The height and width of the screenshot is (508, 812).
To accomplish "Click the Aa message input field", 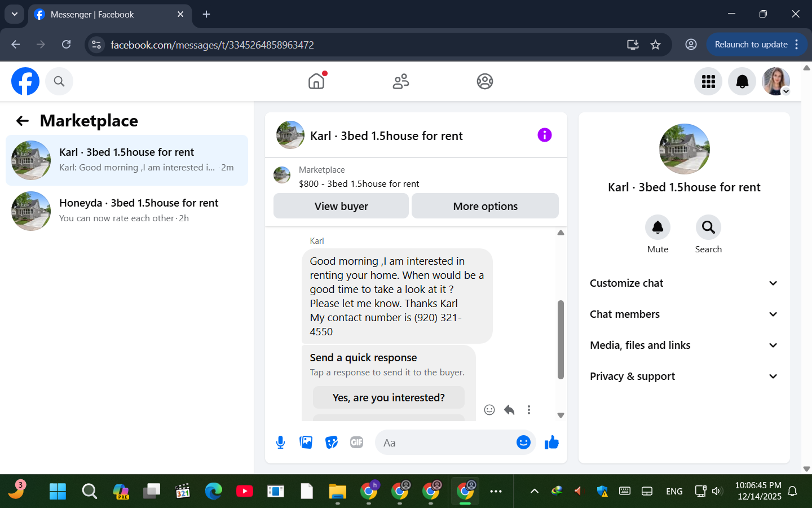I will point(445,443).
